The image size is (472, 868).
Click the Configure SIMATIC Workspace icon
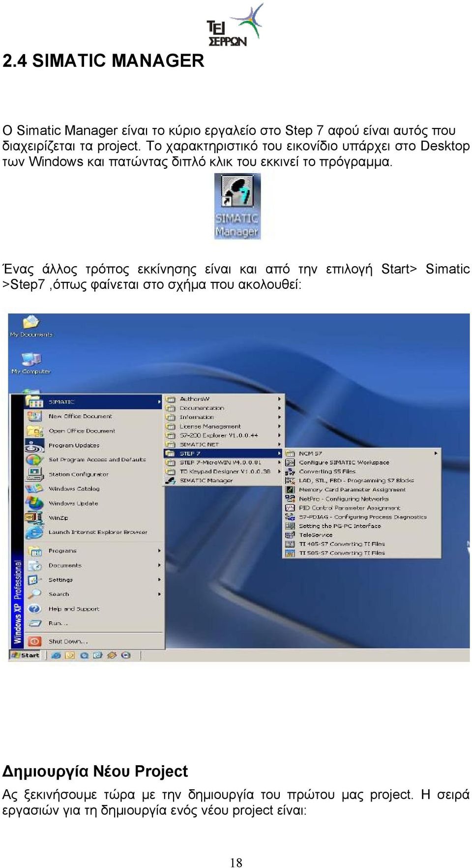click(x=290, y=463)
